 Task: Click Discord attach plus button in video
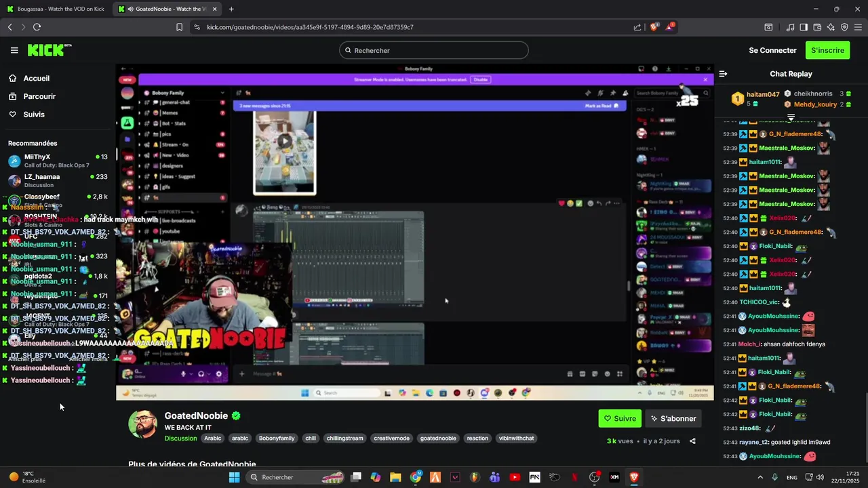pyautogui.click(x=241, y=373)
